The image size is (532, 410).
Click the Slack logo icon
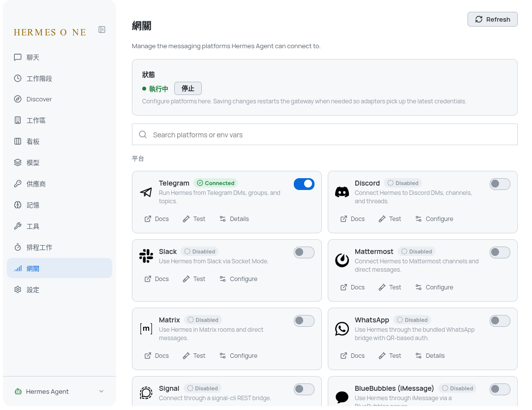pos(146,256)
